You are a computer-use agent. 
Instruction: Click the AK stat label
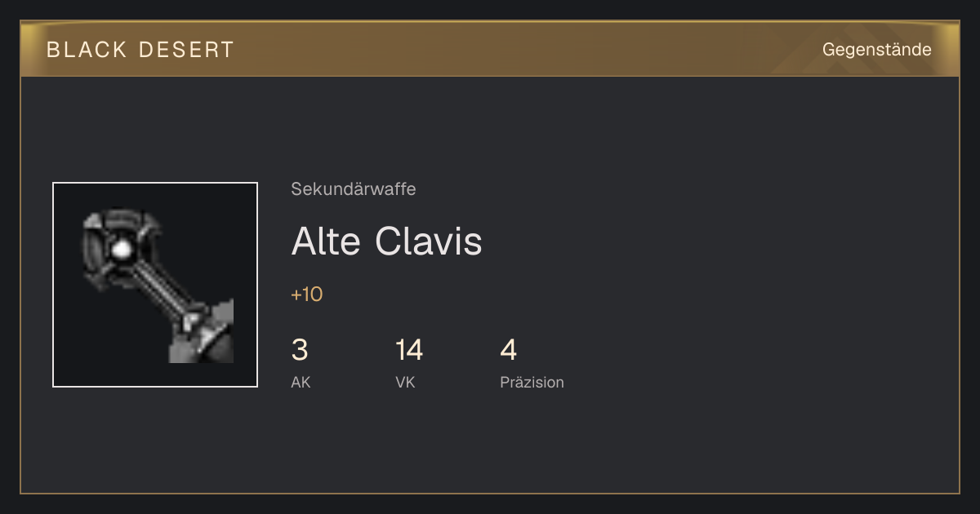301,382
